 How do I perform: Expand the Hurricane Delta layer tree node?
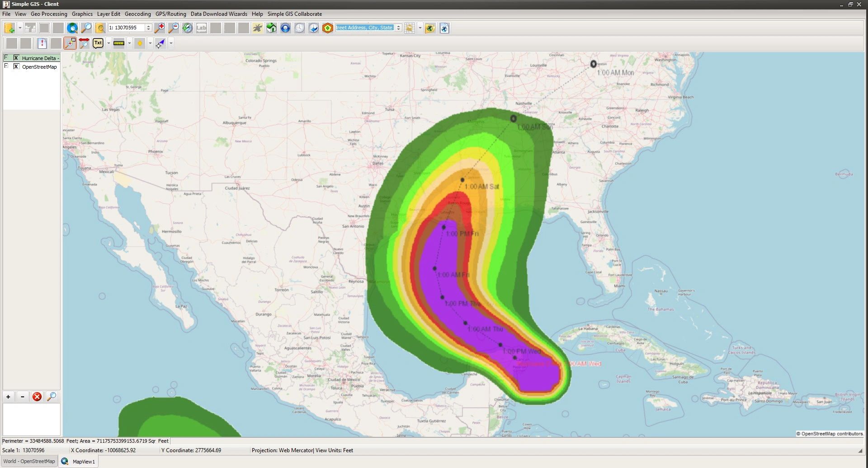[x=6, y=58]
